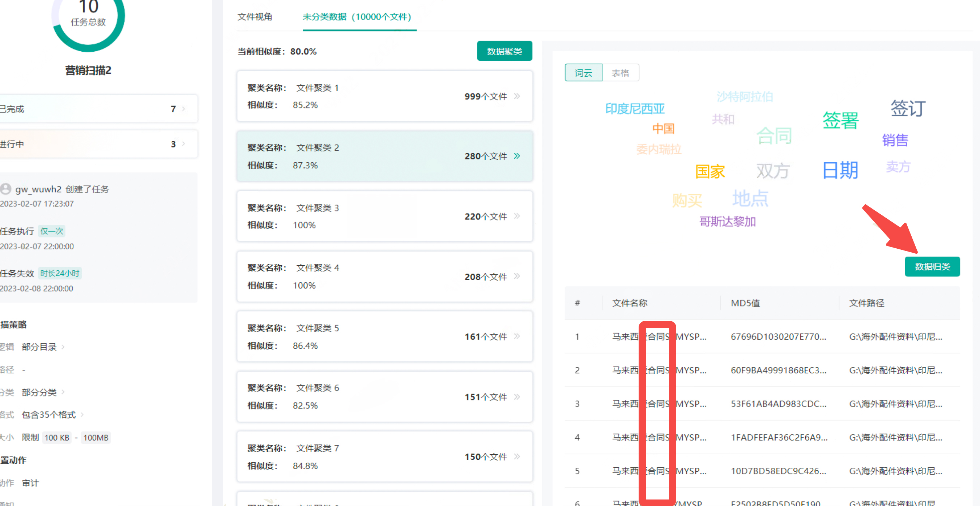Click the 签署 word in word cloud
This screenshot has width=980, height=506.
pyautogui.click(x=840, y=120)
